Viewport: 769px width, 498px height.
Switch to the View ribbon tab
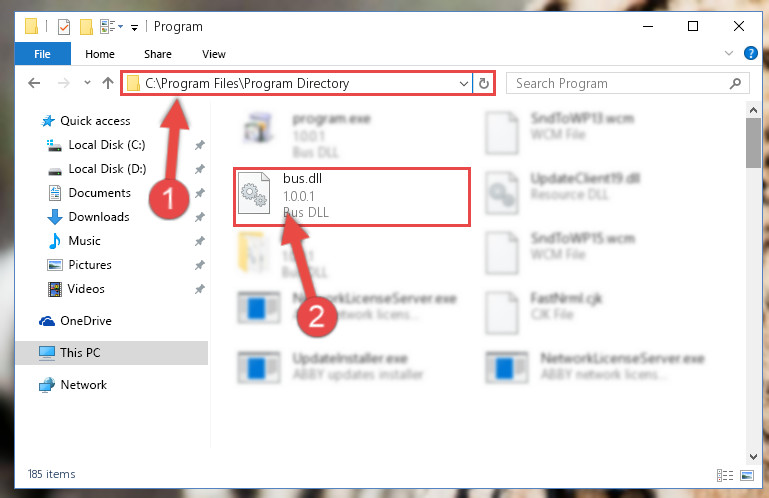214,54
